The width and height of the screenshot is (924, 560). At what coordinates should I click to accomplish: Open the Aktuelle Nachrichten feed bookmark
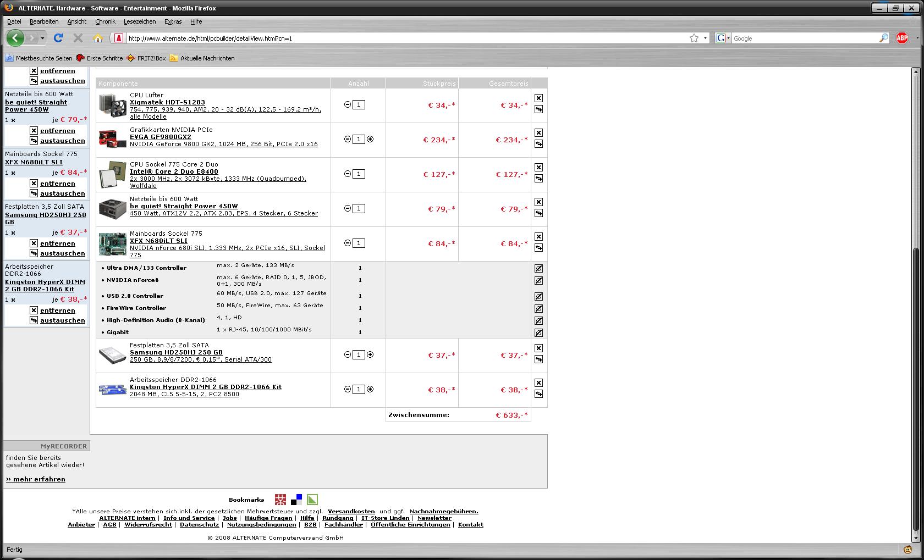202,58
